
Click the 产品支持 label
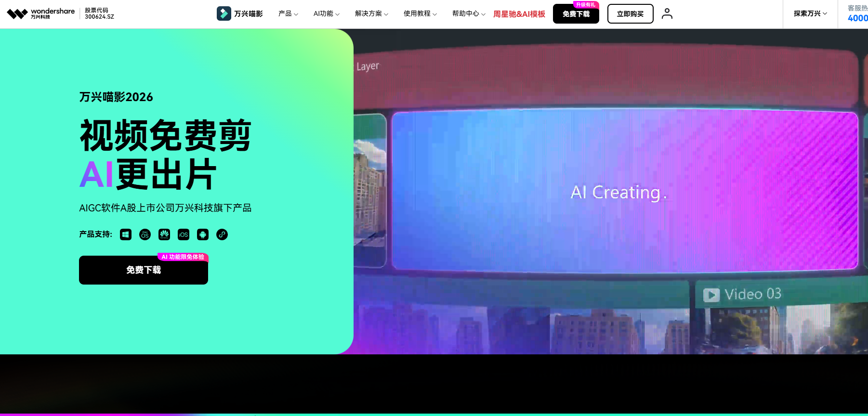[95, 234]
